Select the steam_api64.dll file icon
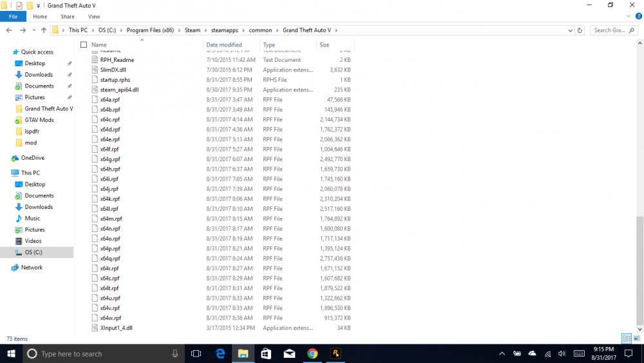 [95, 90]
